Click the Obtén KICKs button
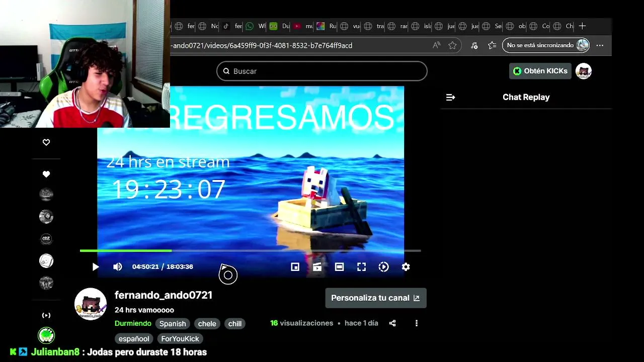The image size is (644, 362). [540, 71]
